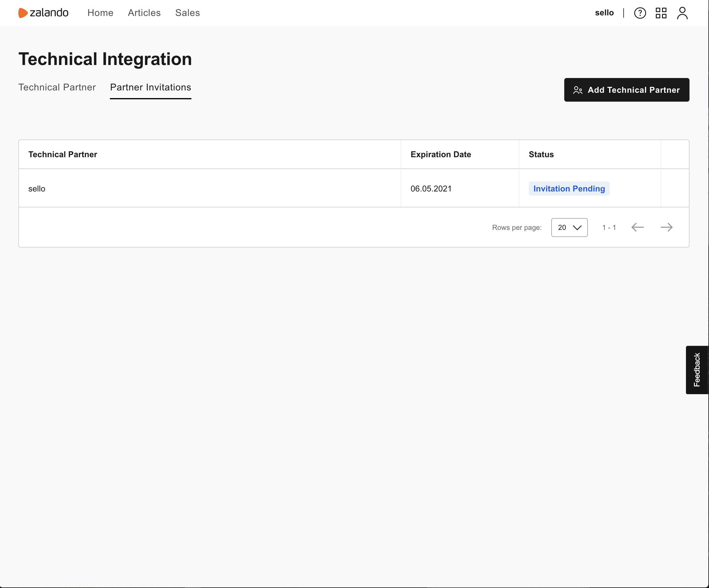
Task: Click the Invitation Pending status badge
Action: tap(569, 189)
